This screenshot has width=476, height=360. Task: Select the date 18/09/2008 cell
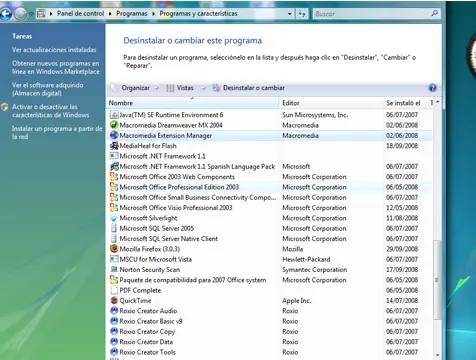click(402, 146)
